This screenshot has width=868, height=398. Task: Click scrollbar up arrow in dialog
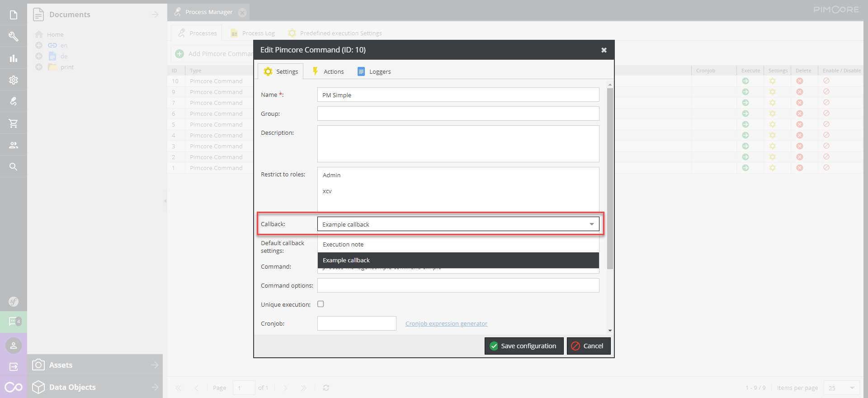point(610,85)
